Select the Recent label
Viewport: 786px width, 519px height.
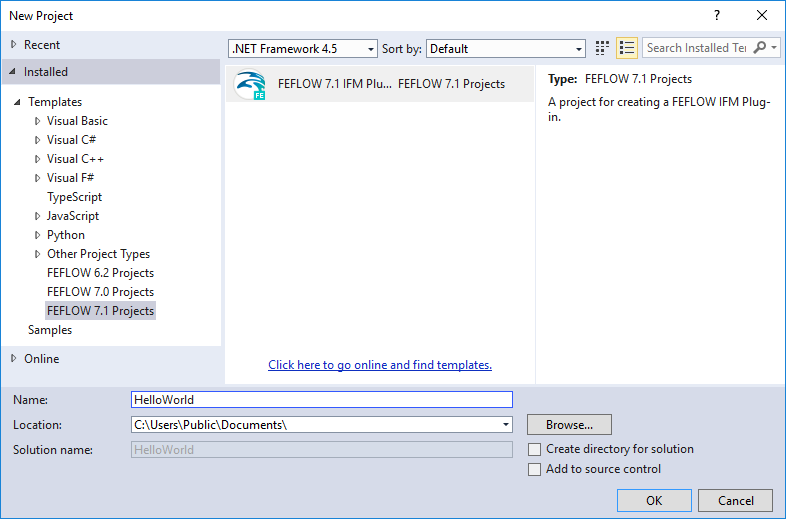click(42, 45)
